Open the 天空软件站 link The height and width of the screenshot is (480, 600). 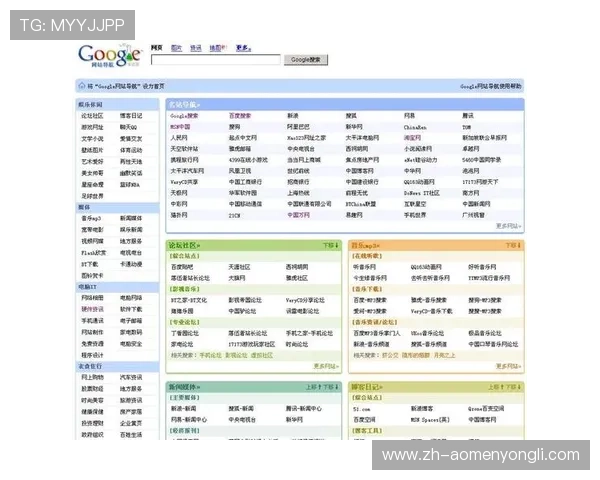[x=184, y=149]
